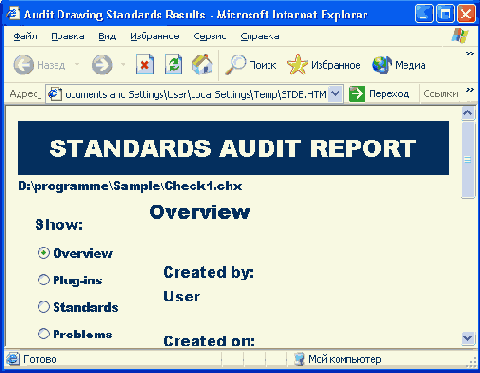The height and width of the screenshot is (373, 480).
Task: Click the Check1.chx file path text
Action: [x=130, y=186]
